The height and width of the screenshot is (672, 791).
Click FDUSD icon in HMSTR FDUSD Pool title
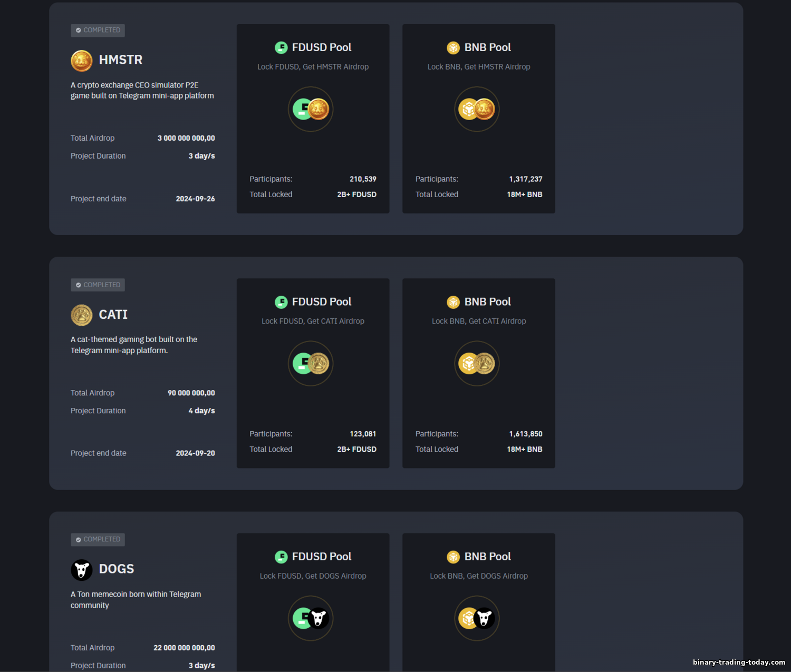click(x=281, y=47)
